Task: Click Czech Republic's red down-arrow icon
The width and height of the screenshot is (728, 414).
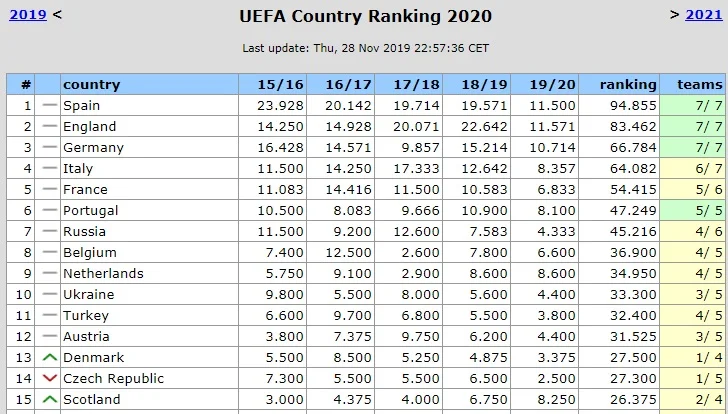Action: [x=50, y=379]
